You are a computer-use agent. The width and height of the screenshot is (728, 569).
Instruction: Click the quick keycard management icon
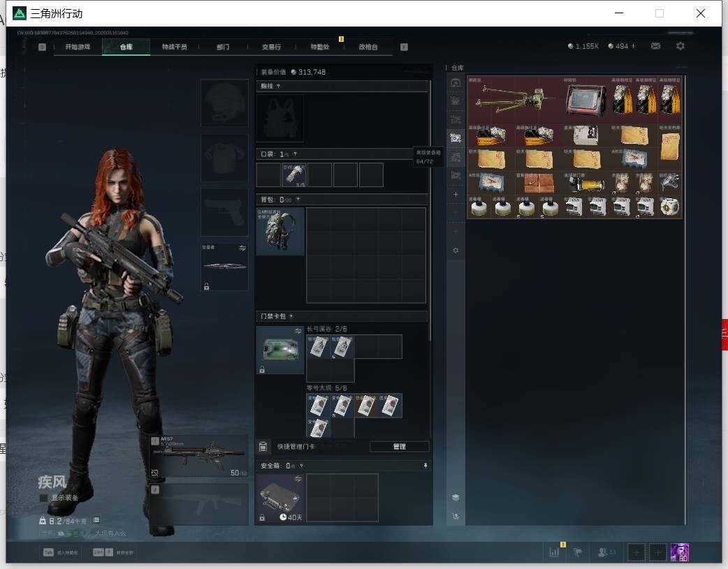click(x=263, y=447)
